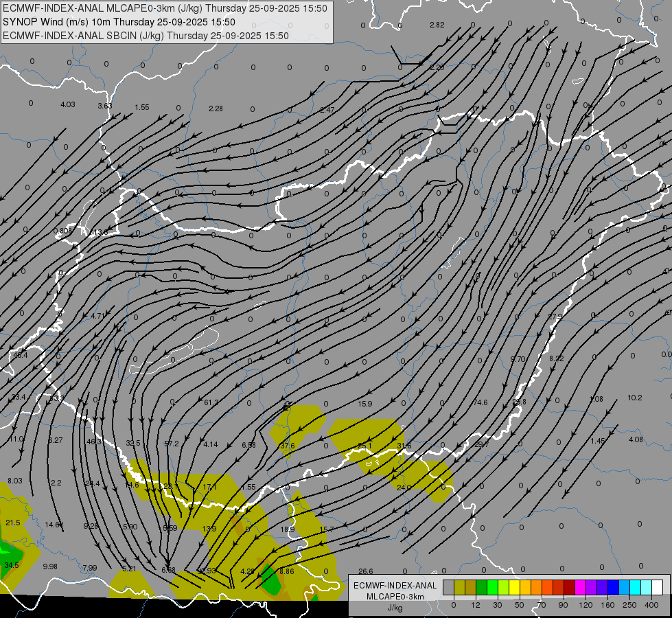Click the map value 6.27
The height and width of the screenshot is (618, 672).
point(56,440)
